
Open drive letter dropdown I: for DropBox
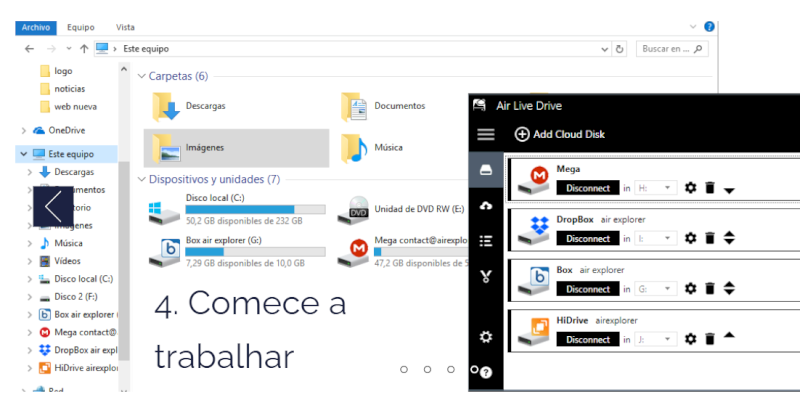(x=656, y=238)
